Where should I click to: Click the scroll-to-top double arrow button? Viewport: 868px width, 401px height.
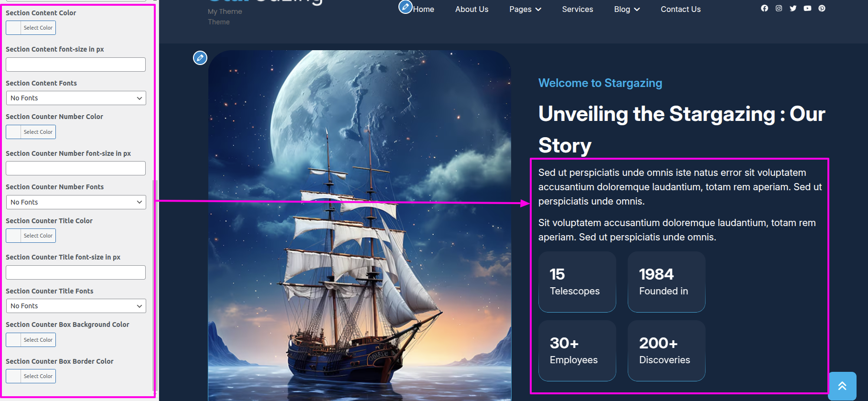coord(842,386)
